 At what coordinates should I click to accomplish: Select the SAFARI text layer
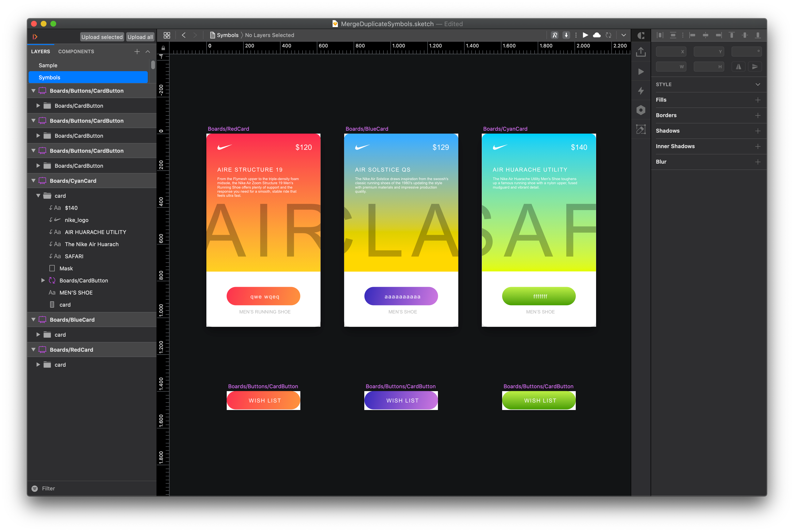tap(92, 257)
